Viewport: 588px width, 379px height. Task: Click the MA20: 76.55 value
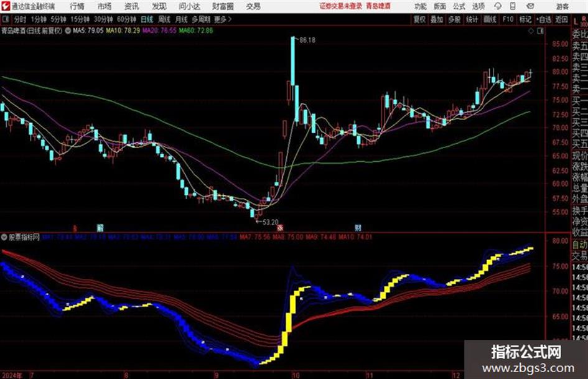(x=159, y=30)
